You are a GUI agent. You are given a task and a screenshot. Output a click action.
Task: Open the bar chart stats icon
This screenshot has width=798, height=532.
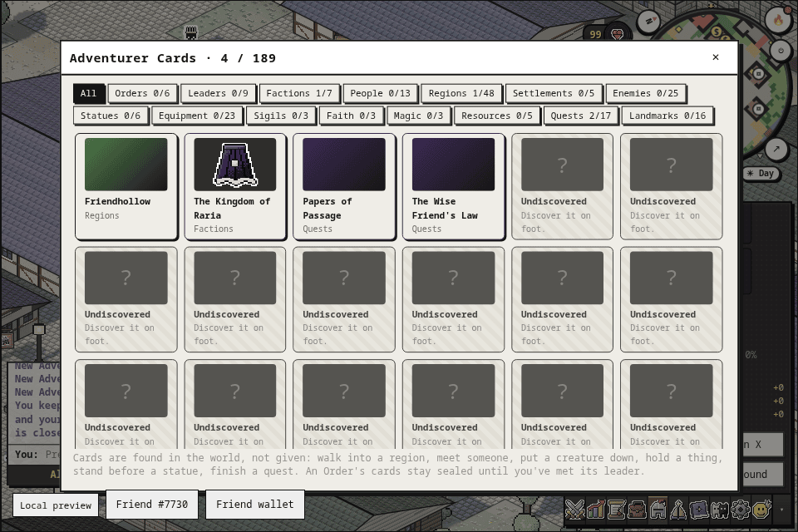pos(595,509)
